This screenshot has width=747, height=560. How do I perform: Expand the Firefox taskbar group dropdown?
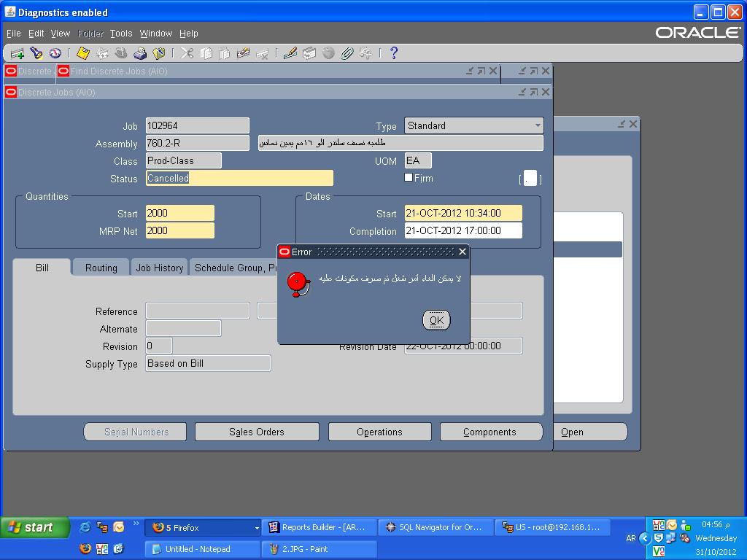[x=256, y=527]
